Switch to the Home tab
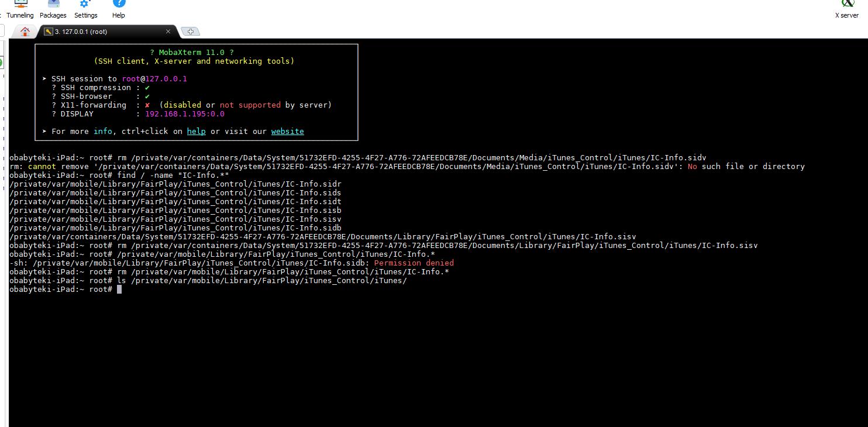The width and height of the screenshot is (868, 427). [25, 32]
